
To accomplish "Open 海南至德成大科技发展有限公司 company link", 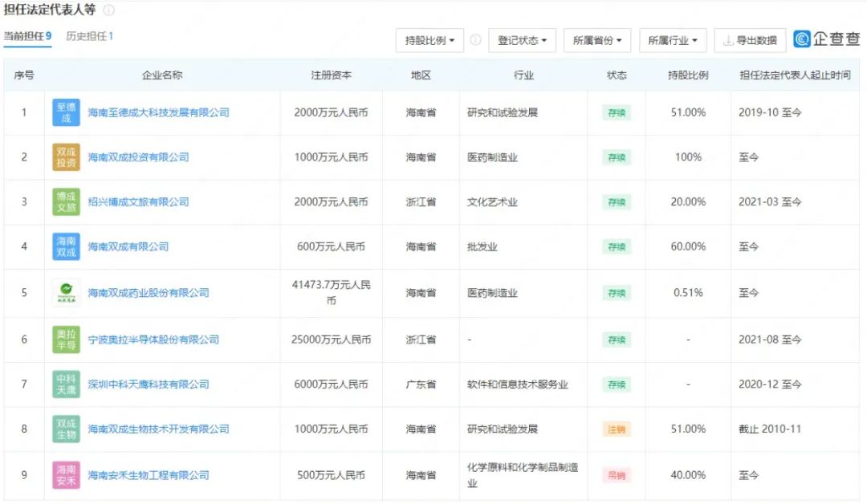I will (158, 113).
